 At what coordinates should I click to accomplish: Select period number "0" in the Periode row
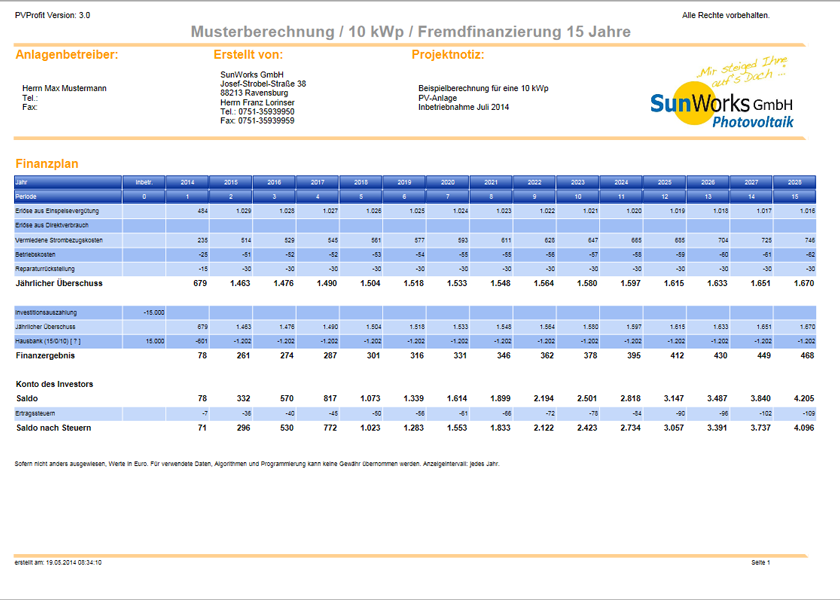144,197
